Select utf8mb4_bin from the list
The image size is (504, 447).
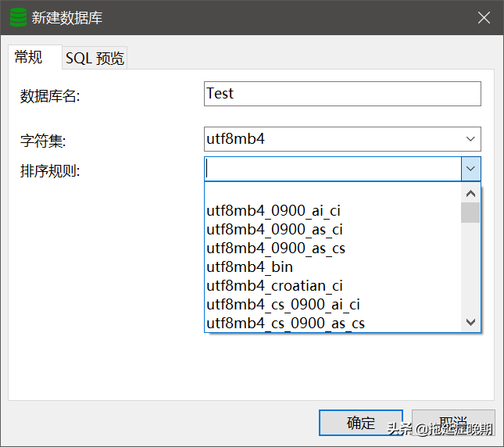pyautogui.click(x=333, y=267)
